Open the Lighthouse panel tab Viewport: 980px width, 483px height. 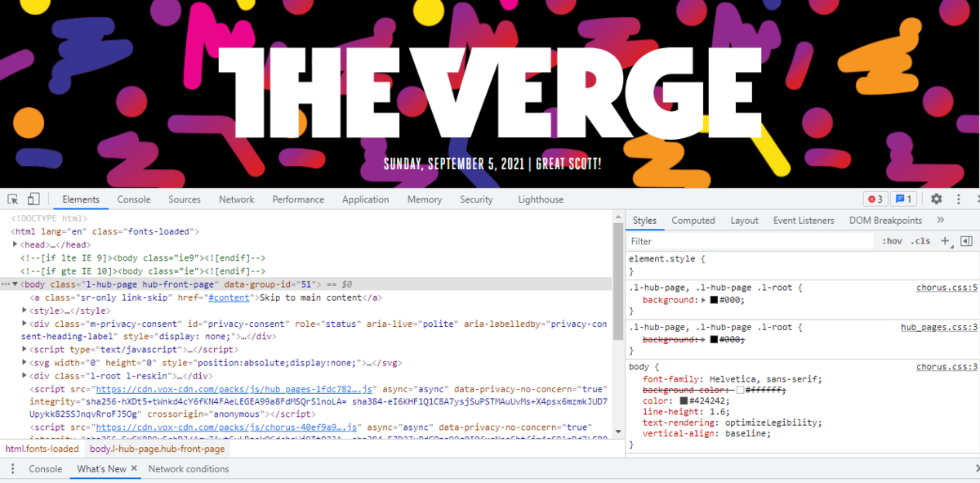click(541, 199)
